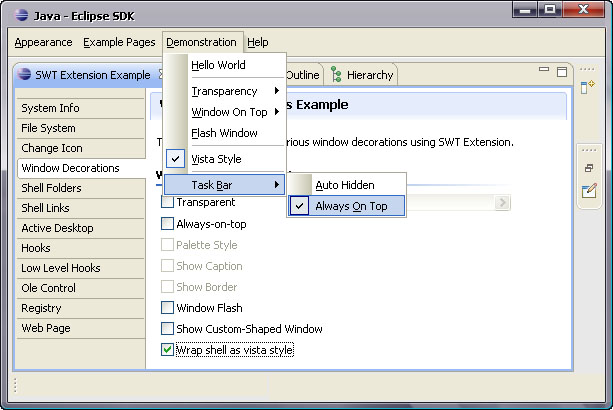Viewport: 613px width, 410px height.
Task: Click the Eclipse icon on the SWT tab
Action: point(25,74)
